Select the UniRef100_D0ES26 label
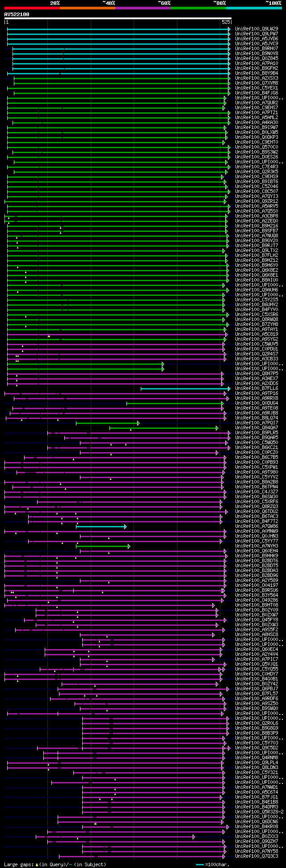This screenshot has height=868, width=286. 257,157
